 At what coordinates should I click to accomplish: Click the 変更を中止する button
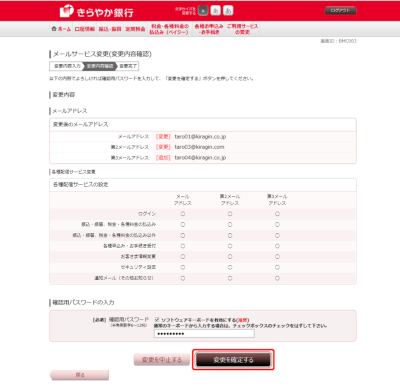162,360
